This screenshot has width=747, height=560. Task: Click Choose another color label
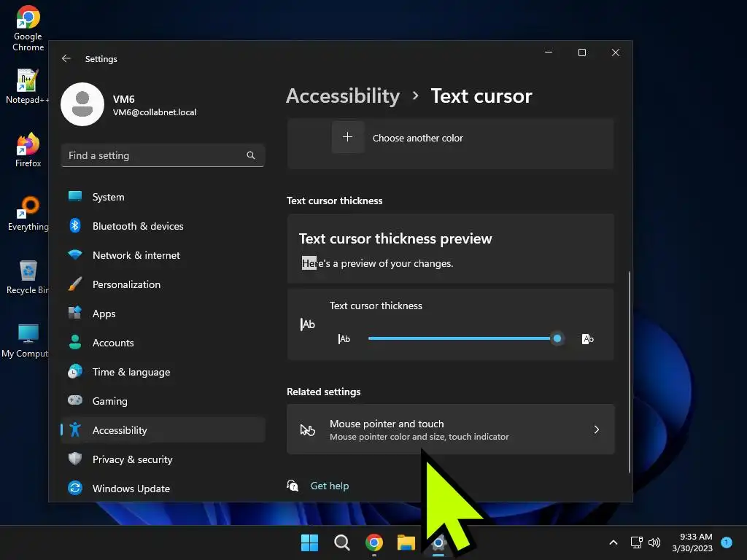pos(417,138)
